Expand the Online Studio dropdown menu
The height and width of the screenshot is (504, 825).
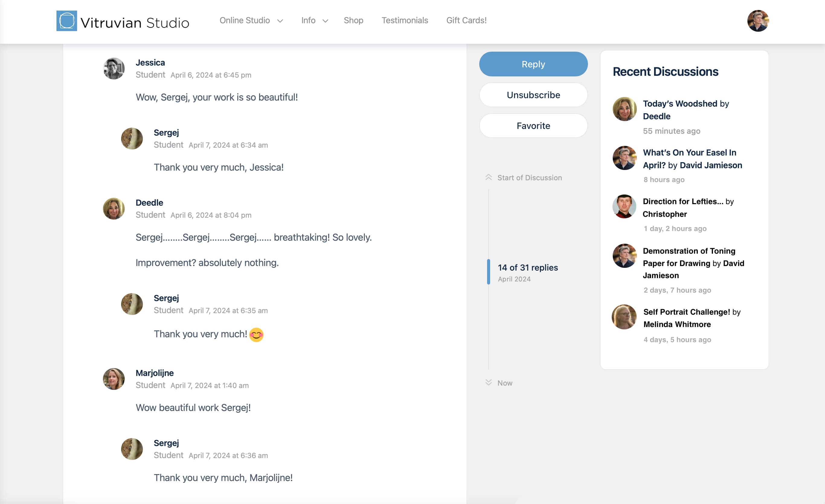click(x=251, y=21)
